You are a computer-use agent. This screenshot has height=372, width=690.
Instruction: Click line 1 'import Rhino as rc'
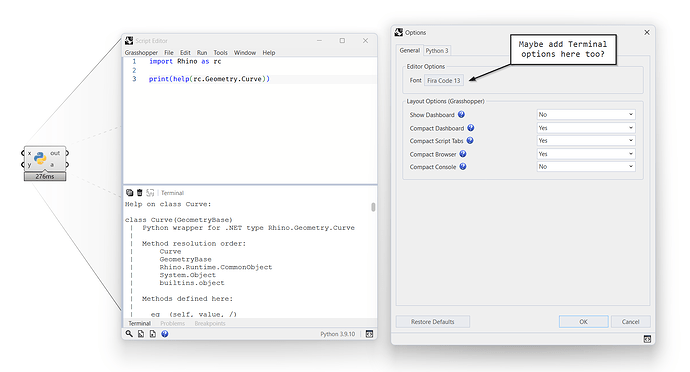coord(185,61)
